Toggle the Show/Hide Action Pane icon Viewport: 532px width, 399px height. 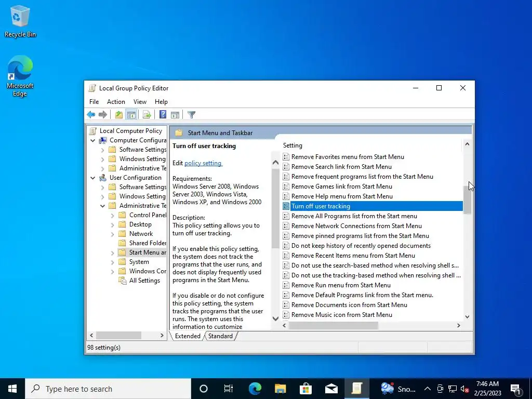click(x=175, y=115)
